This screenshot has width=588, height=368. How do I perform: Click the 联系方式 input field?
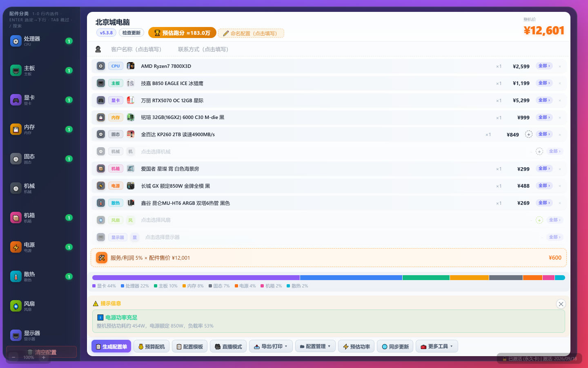(x=203, y=49)
